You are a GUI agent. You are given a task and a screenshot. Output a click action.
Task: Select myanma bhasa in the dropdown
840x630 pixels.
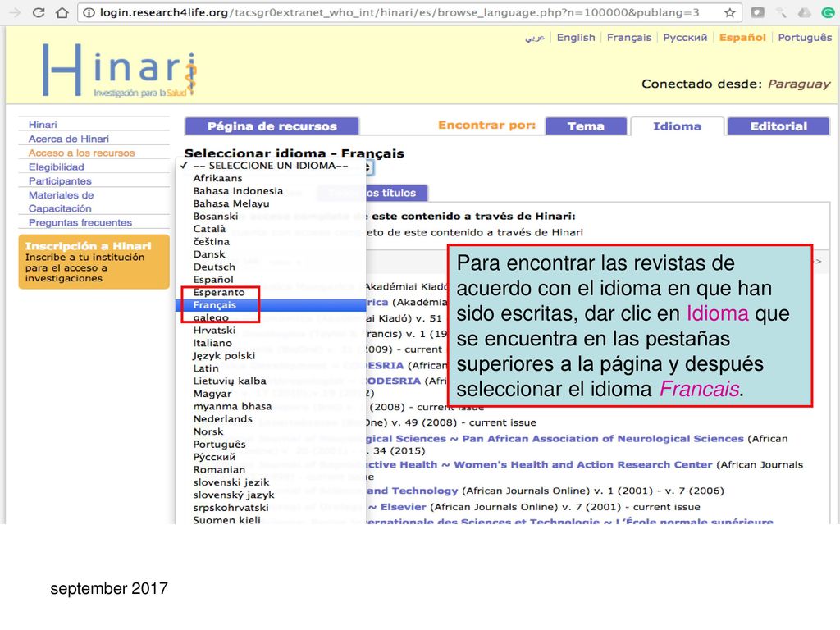271,406
